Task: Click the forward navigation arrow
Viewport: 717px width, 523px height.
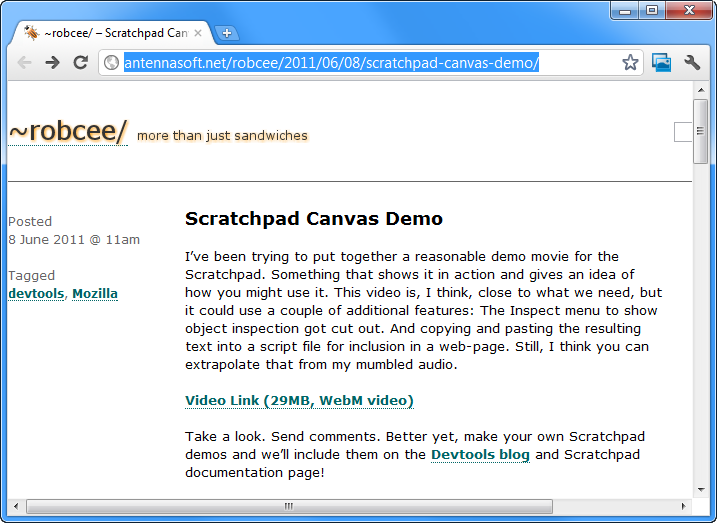Action: (53, 63)
